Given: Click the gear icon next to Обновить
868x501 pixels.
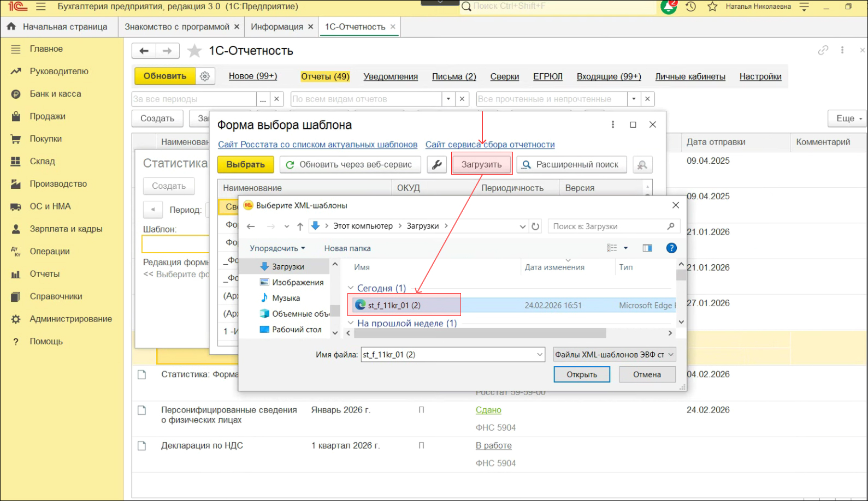Looking at the screenshot, I should pyautogui.click(x=205, y=76).
